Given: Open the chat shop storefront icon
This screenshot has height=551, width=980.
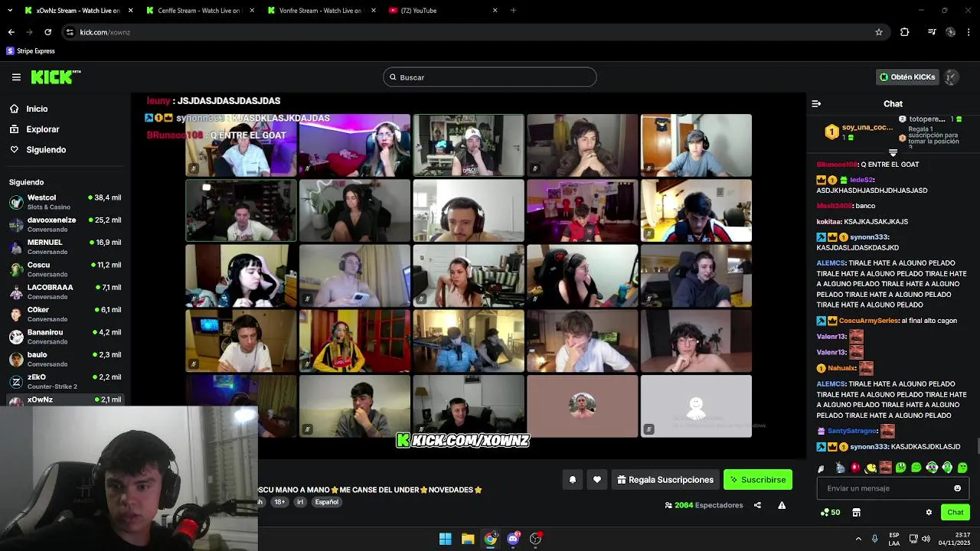Looking at the screenshot, I should coord(857,513).
